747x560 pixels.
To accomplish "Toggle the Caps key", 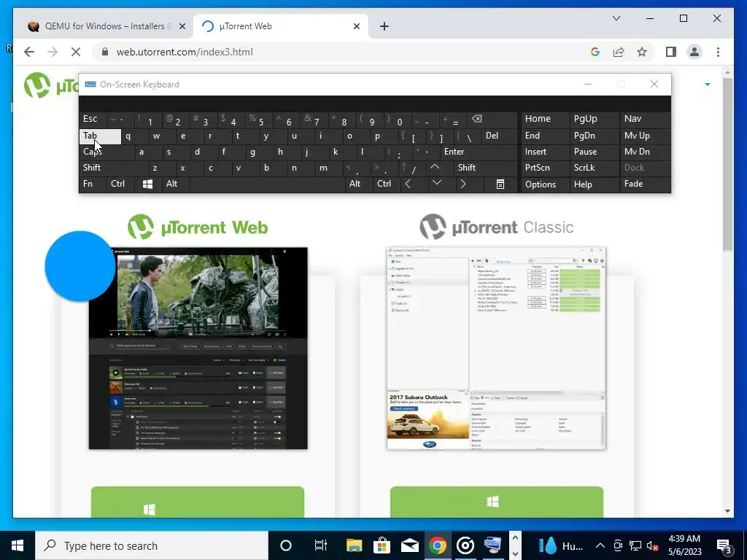I will (x=107, y=152).
